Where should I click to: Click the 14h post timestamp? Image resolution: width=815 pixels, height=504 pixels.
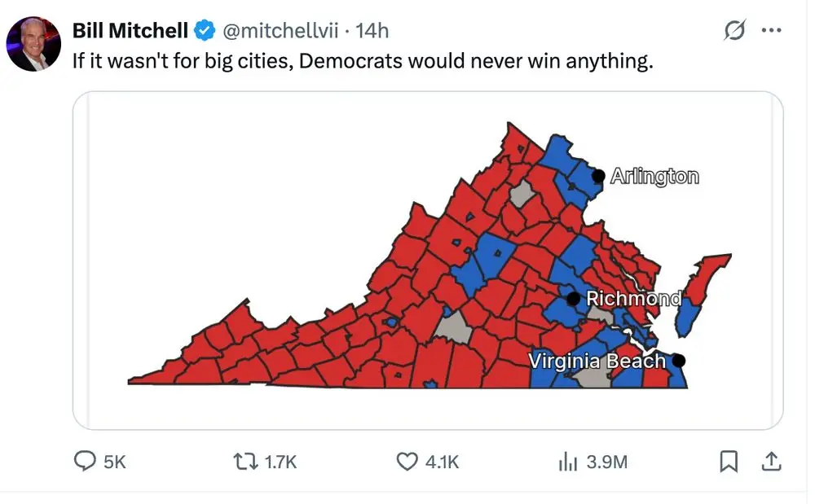[372, 31]
